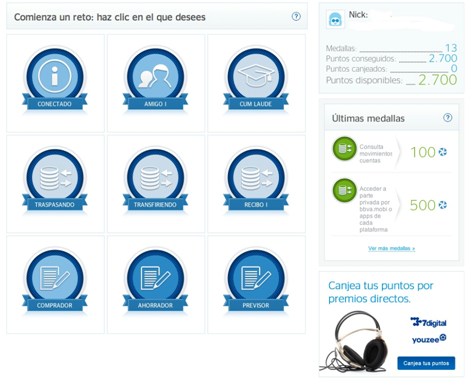Select the AMIGO I badge
Screen dimensions: 469x384
click(156, 80)
